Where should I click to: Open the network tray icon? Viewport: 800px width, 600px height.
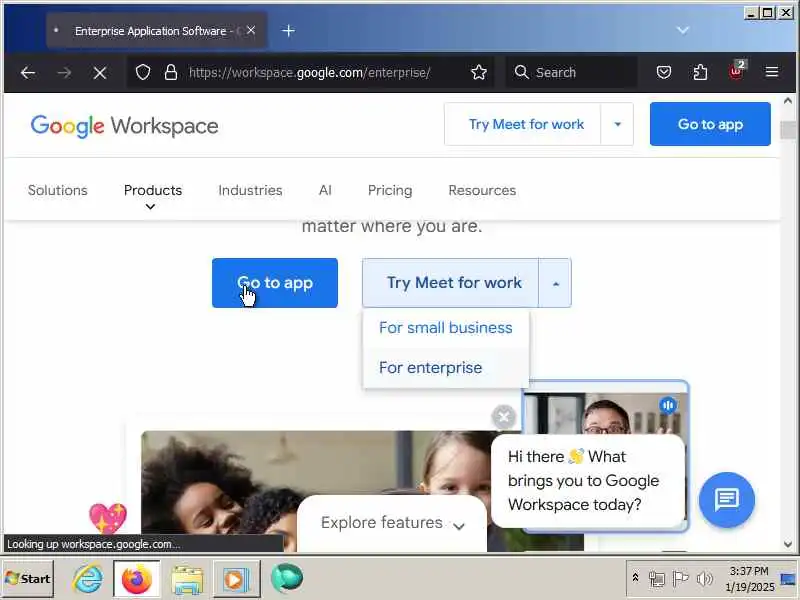coord(657,579)
